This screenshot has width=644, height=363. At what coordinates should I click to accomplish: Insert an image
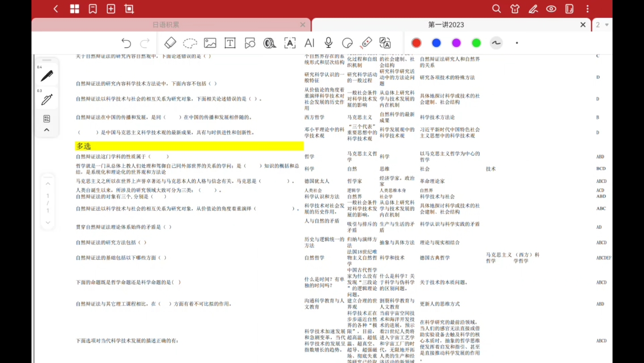point(210,43)
